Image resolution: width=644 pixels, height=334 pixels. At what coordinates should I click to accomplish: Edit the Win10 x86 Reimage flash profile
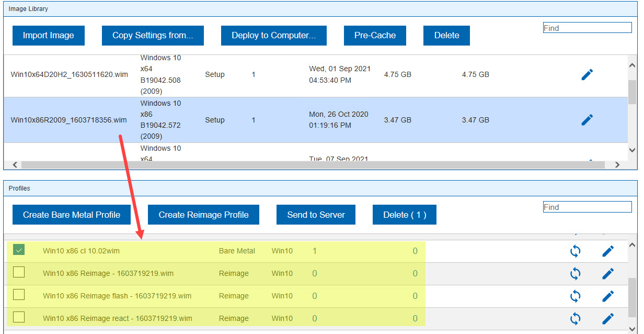pos(607,296)
